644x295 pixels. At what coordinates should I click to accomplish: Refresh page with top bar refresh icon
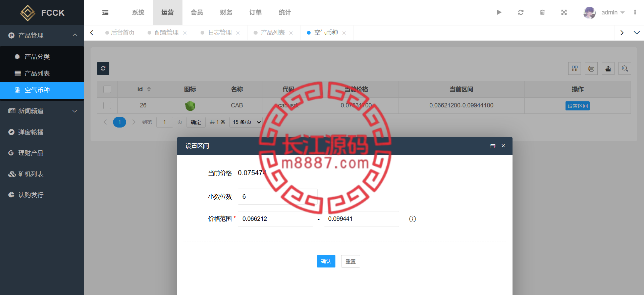click(x=521, y=12)
